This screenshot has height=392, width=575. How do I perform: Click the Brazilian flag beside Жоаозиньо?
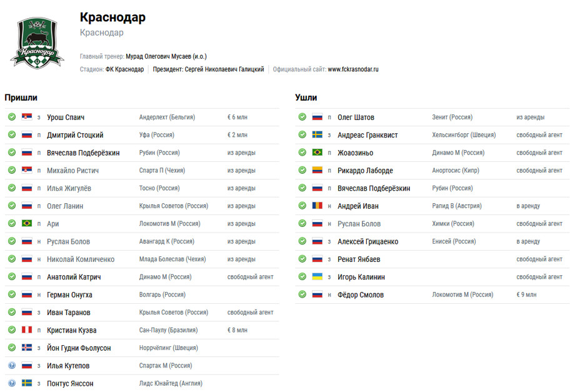(317, 152)
